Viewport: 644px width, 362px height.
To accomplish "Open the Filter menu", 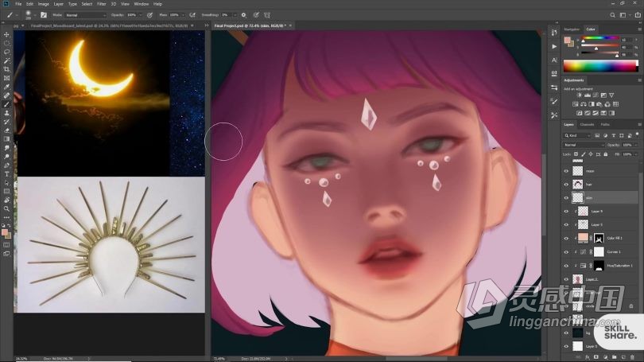I will click(102, 4).
